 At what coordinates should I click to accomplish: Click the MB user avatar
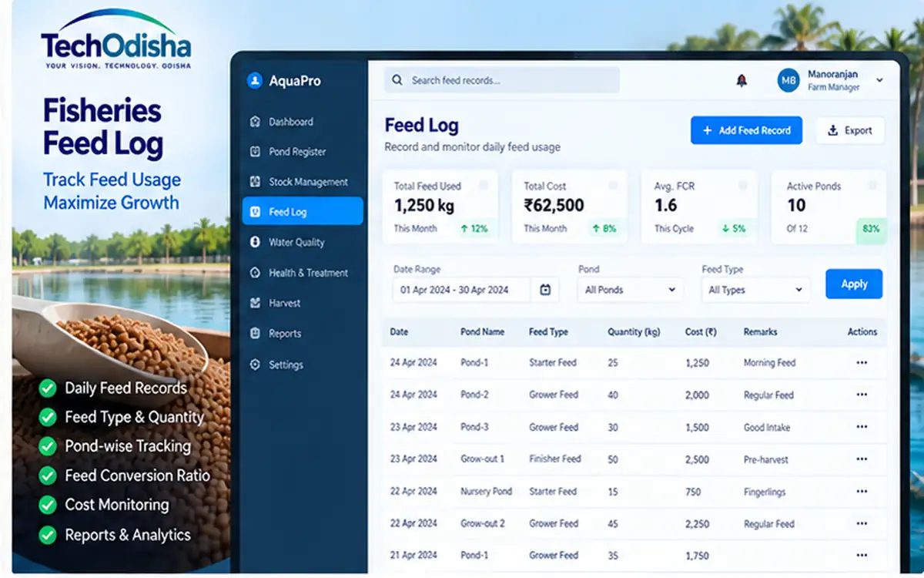point(788,80)
